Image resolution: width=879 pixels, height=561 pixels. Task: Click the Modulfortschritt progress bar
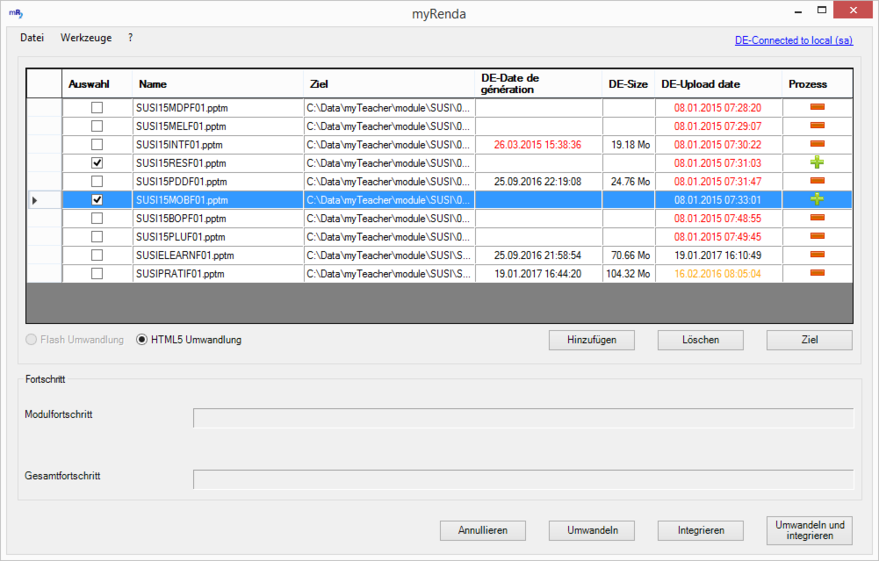pyautogui.click(x=523, y=418)
